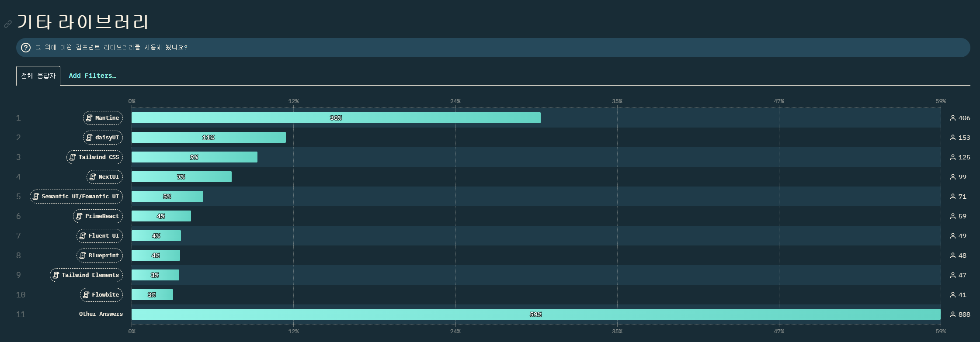
Task: Click the person icon next to 808
Action: tap(953, 314)
